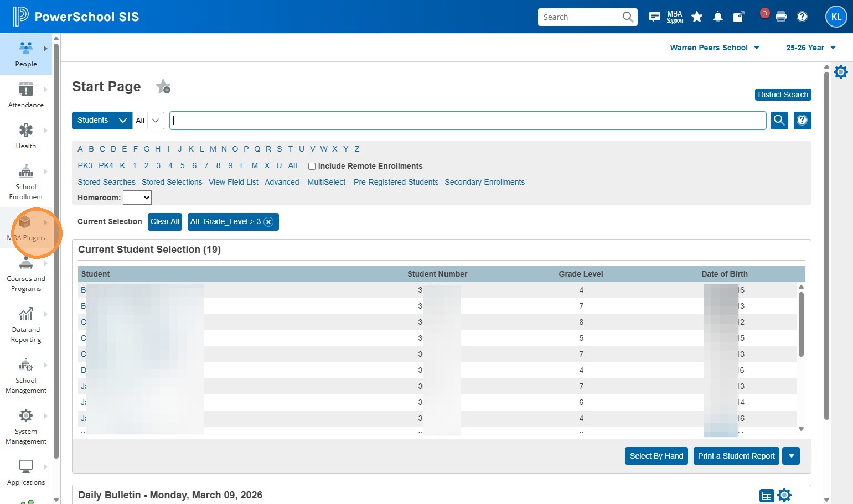Image resolution: width=853 pixels, height=504 pixels.
Task: Open Pre-Registered Students link
Action: click(x=396, y=182)
